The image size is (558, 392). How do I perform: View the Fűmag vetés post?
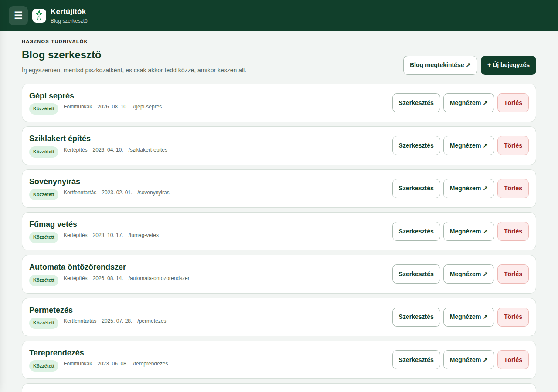click(x=469, y=231)
